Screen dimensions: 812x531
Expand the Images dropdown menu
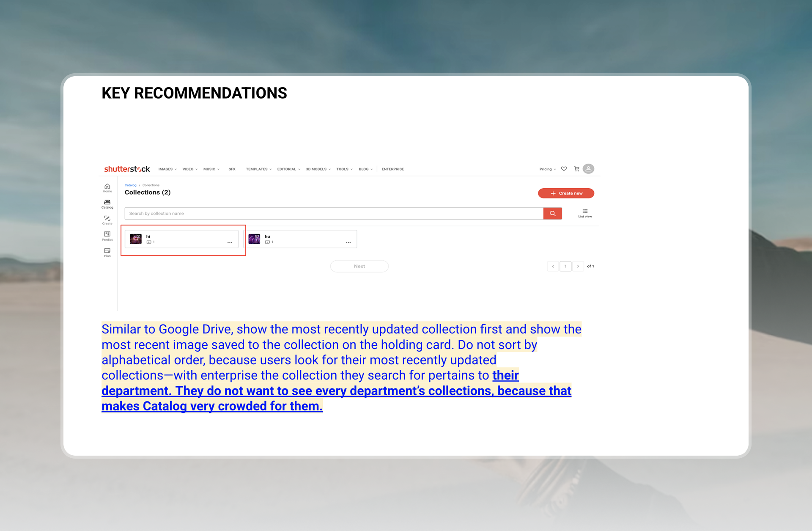[x=167, y=169]
